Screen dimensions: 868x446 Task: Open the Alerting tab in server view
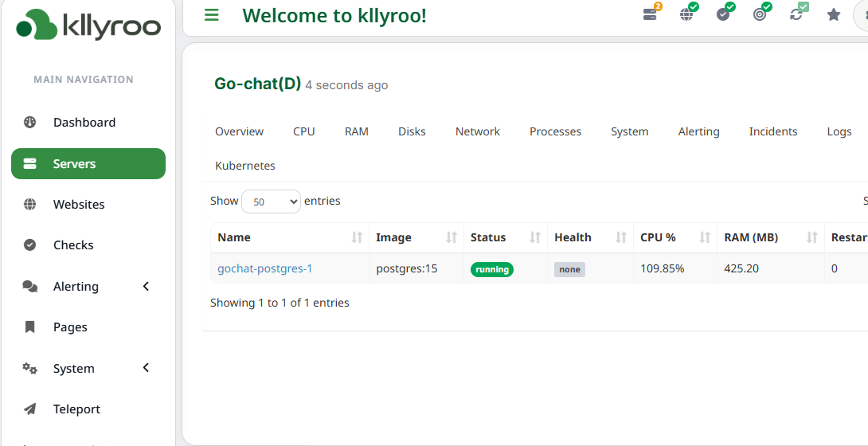(698, 131)
